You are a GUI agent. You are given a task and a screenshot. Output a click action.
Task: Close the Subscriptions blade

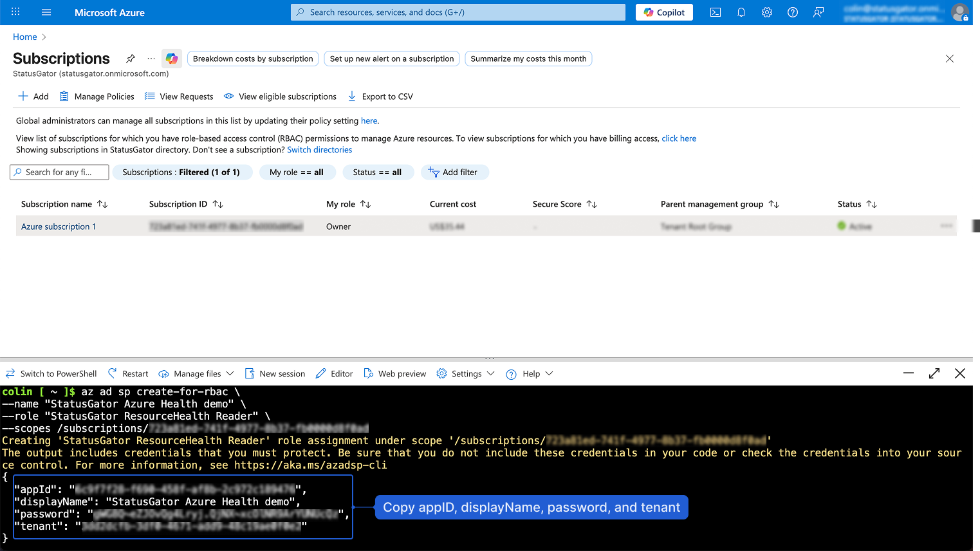point(950,59)
